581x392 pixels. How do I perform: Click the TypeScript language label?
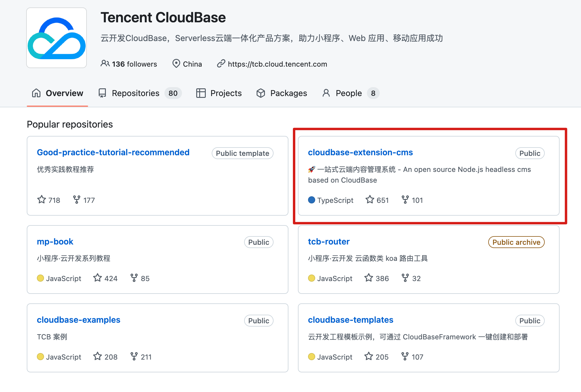pyautogui.click(x=335, y=200)
